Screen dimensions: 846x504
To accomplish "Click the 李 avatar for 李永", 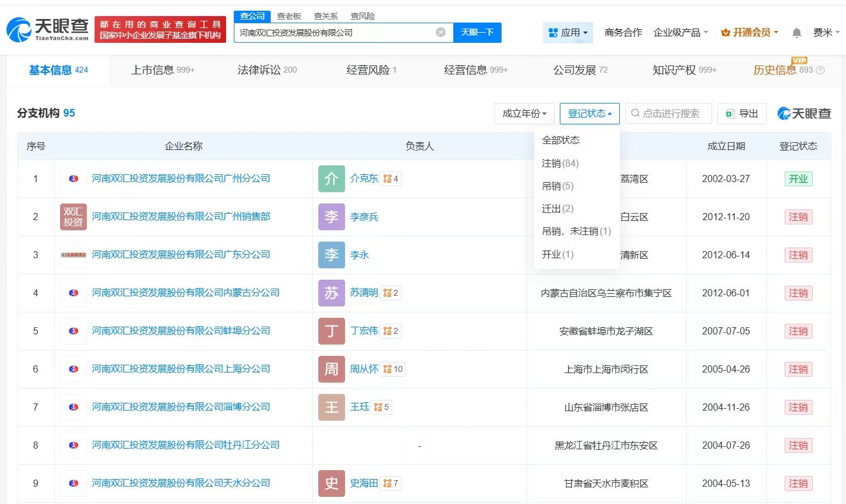I will pyautogui.click(x=331, y=255).
